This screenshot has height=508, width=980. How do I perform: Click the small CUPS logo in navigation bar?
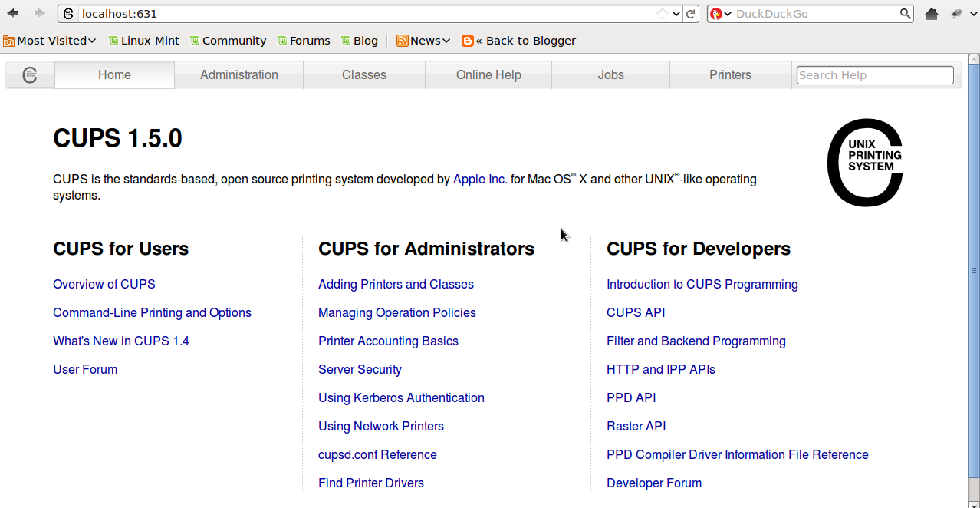(x=30, y=75)
